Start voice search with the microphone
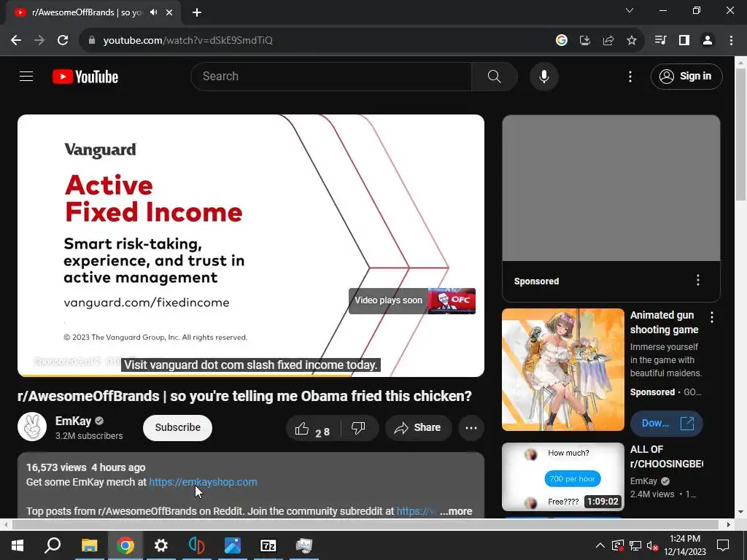Viewport: 747px width, 560px height. pyautogui.click(x=543, y=76)
